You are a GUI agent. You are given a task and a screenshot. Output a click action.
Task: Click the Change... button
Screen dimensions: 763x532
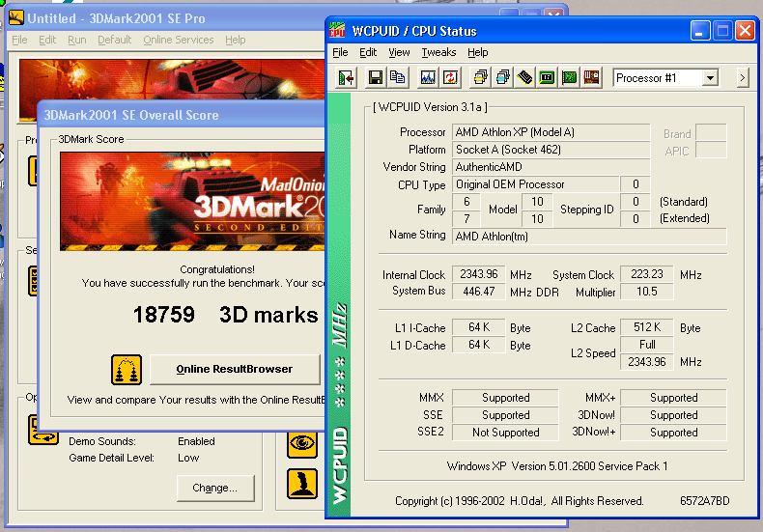click(x=215, y=488)
